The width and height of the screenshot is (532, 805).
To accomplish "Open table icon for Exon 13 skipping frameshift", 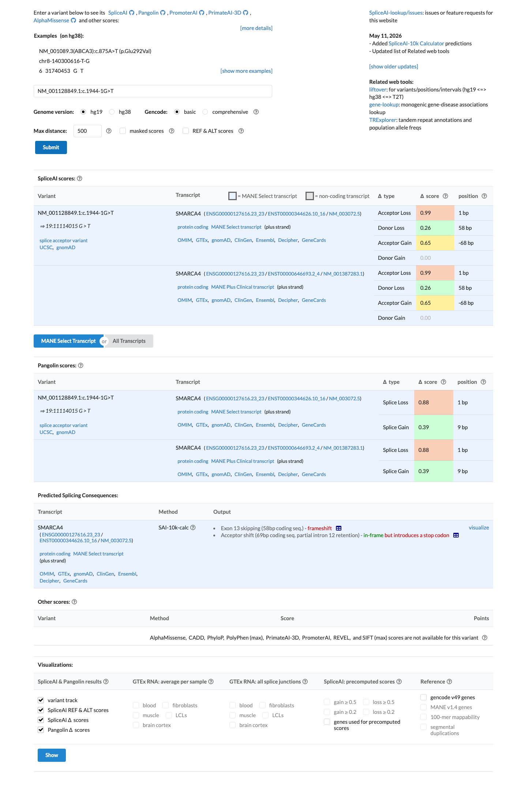I will 339,528.
